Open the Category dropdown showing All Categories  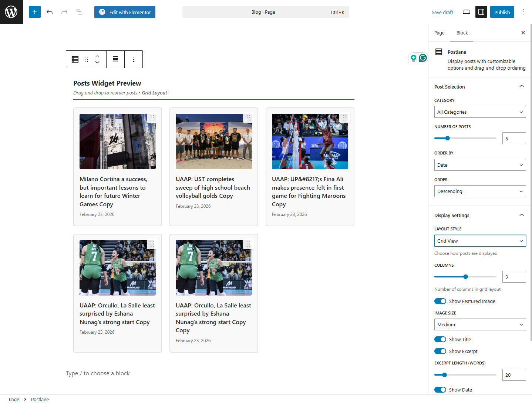[x=480, y=112]
